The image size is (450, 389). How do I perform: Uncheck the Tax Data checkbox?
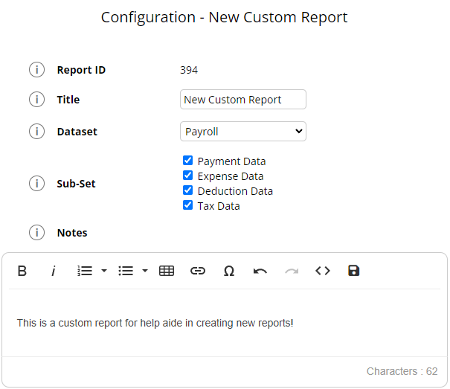188,205
